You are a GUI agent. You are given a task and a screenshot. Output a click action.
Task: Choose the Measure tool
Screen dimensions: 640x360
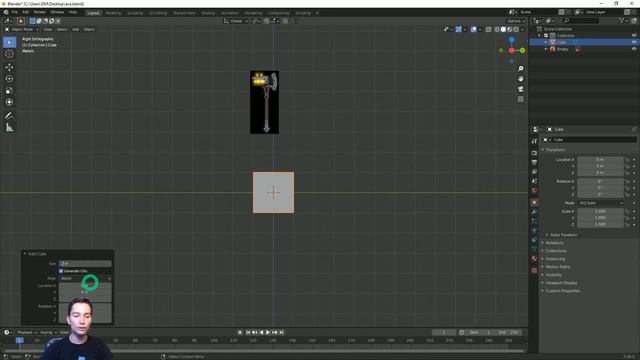tap(9, 128)
